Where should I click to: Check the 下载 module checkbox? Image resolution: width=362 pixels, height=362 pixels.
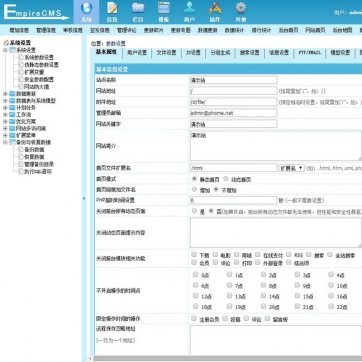coord(194,255)
